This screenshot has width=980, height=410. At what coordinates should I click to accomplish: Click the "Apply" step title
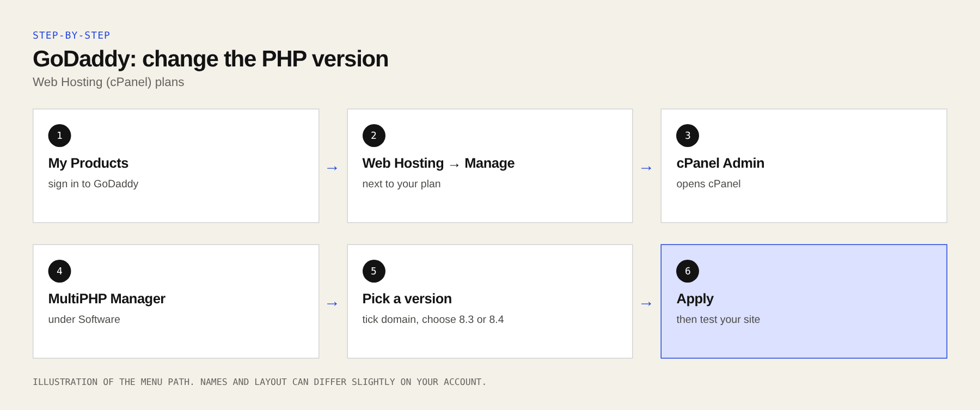(x=695, y=299)
